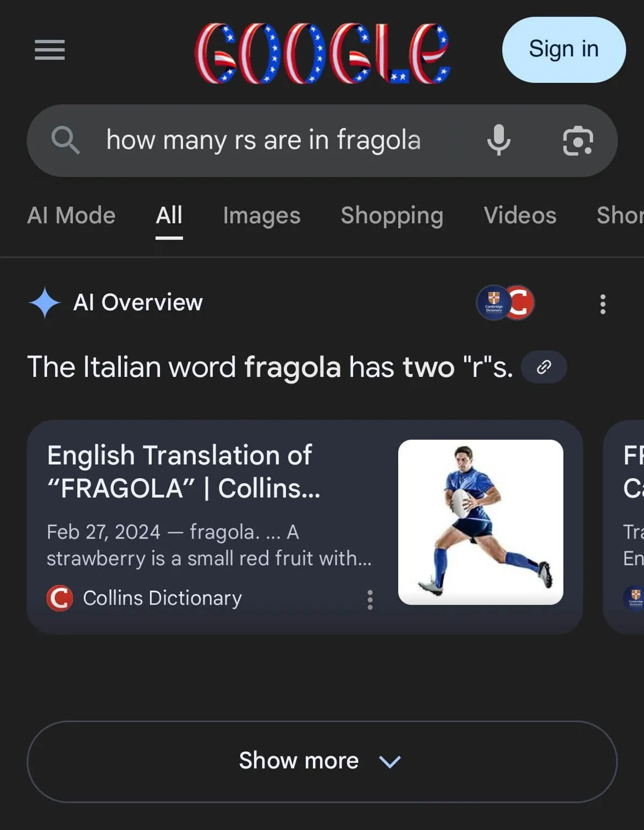This screenshot has width=644, height=830.
Task: Click the AI Overview sparkle icon
Action: [45, 303]
